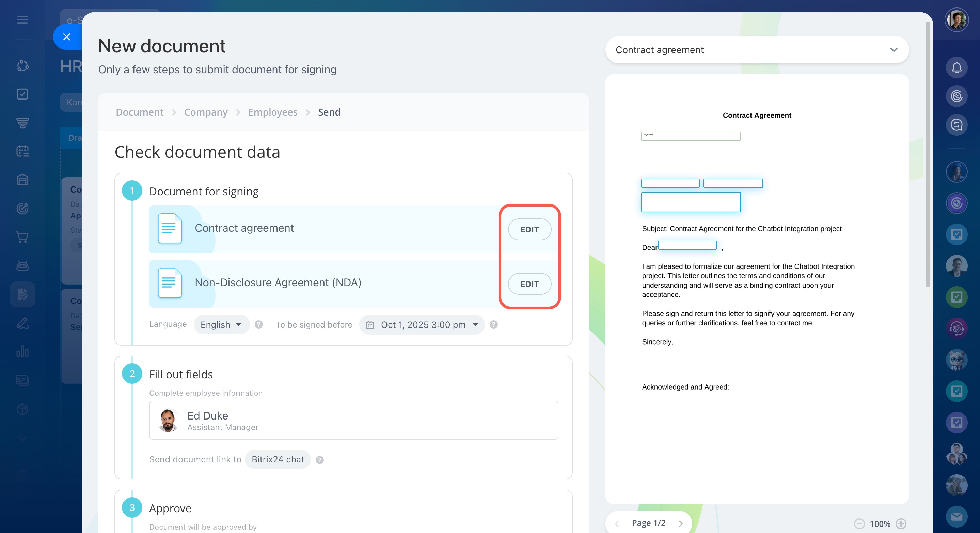Open the e-Signature document icon in left sidebar
Image resolution: width=980 pixels, height=533 pixels.
tap(22, 294)
